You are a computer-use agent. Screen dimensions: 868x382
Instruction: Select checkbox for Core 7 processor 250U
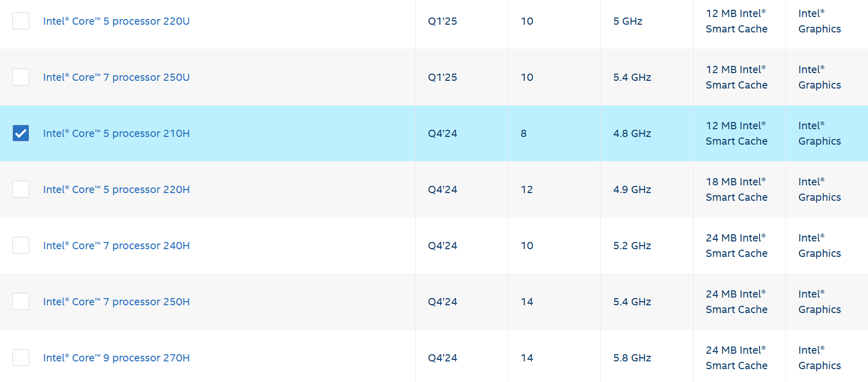click(21, 77)
